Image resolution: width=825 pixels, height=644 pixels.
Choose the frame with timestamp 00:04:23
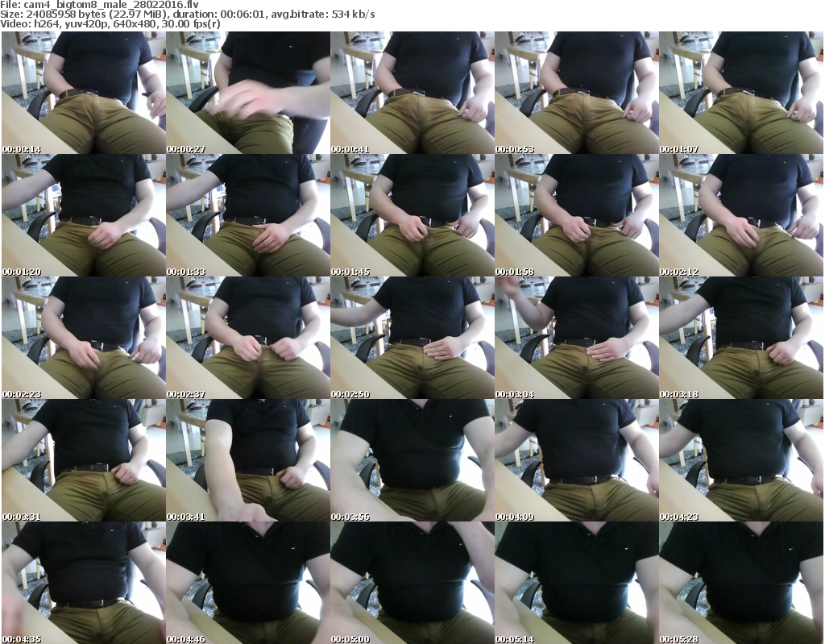click(x=741, y=460)
